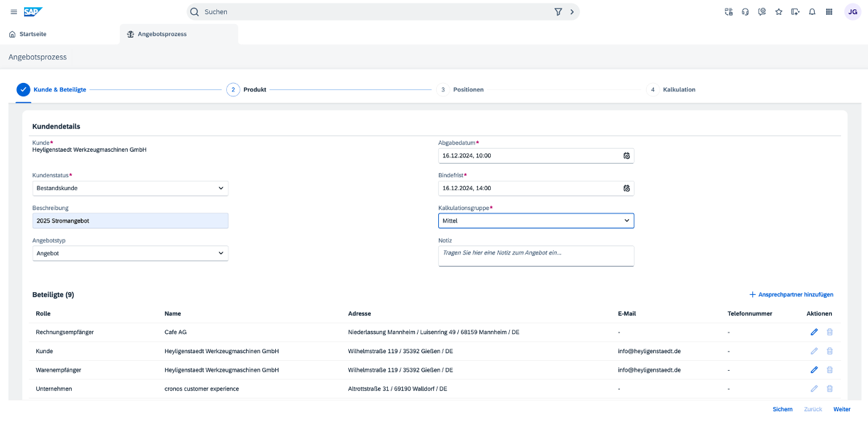
Task: Open the Bindefrist date picker icon
Action: 626,189
